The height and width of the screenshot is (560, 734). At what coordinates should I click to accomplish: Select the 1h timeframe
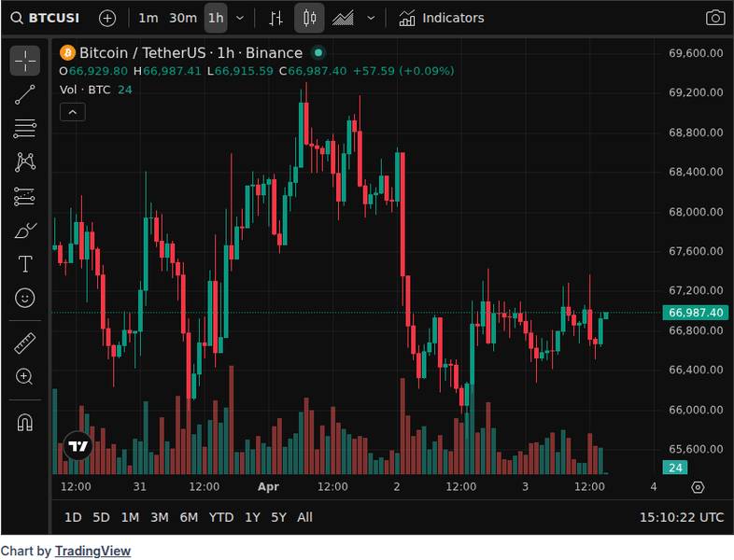point(216,19)
